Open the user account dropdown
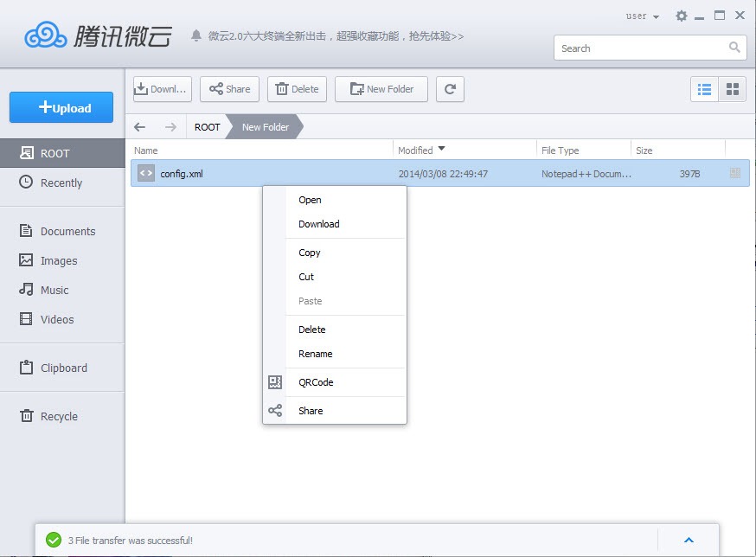The width and height of the screenshot is (756, 557). [x=642, y=16]
